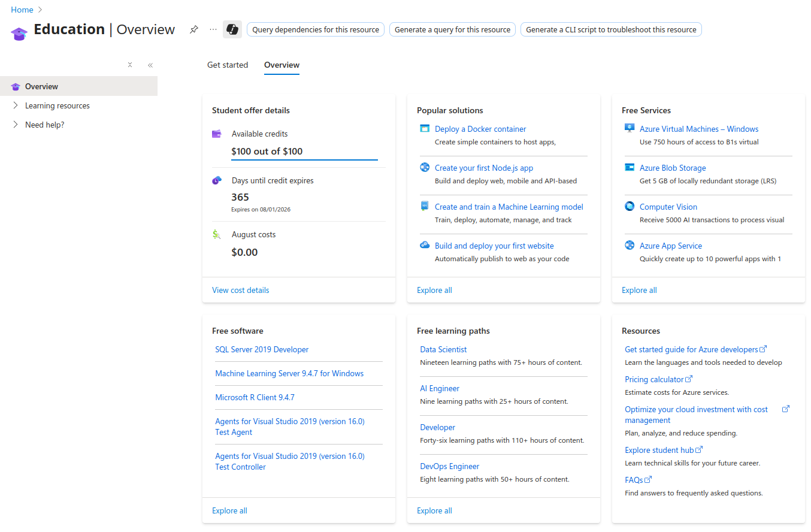Image resolution: width=811 pixels, height=532 pixels.
Task: Click the Machine Learning model icon
Action: 425,205
